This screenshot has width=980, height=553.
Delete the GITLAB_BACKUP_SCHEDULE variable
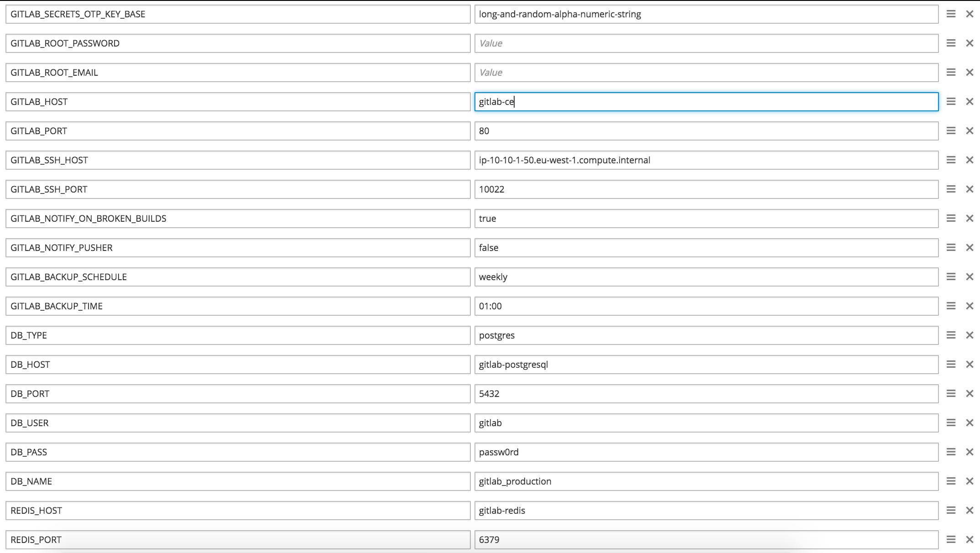(970, 277)
